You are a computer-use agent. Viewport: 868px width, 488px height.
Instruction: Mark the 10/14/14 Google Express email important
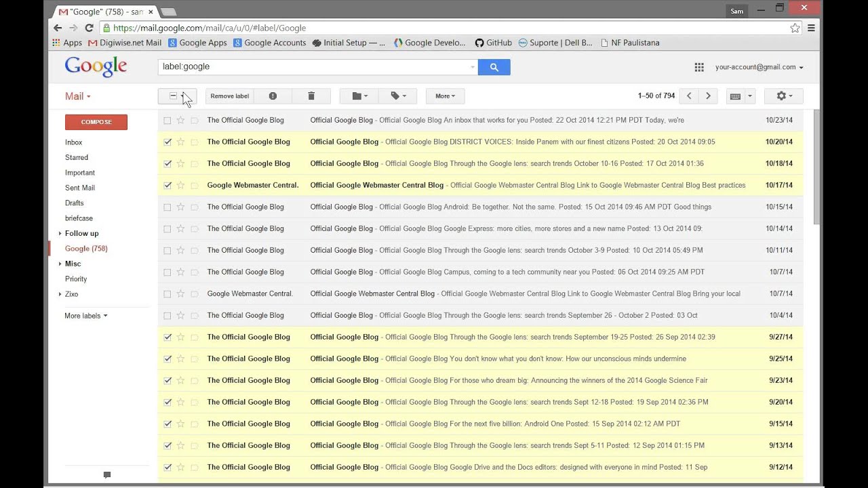[194, 228]
